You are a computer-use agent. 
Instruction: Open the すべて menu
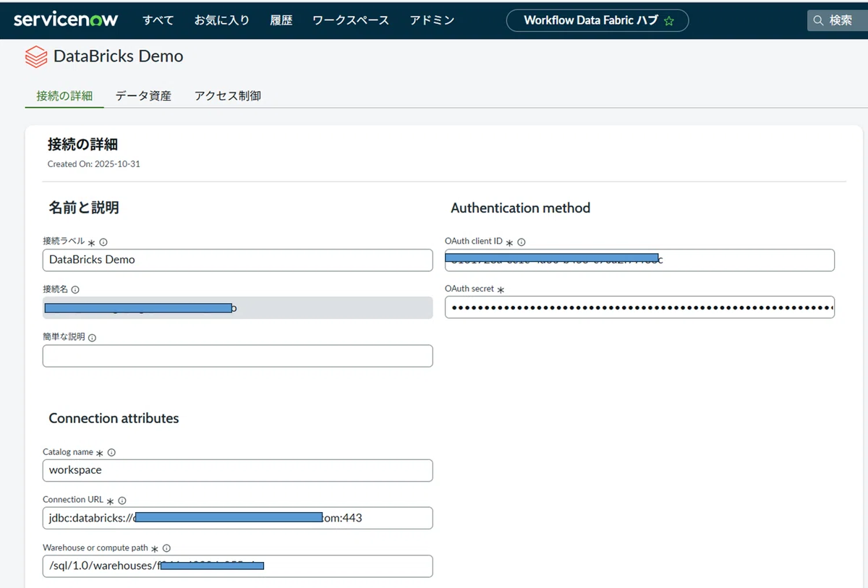click(158, 20)
